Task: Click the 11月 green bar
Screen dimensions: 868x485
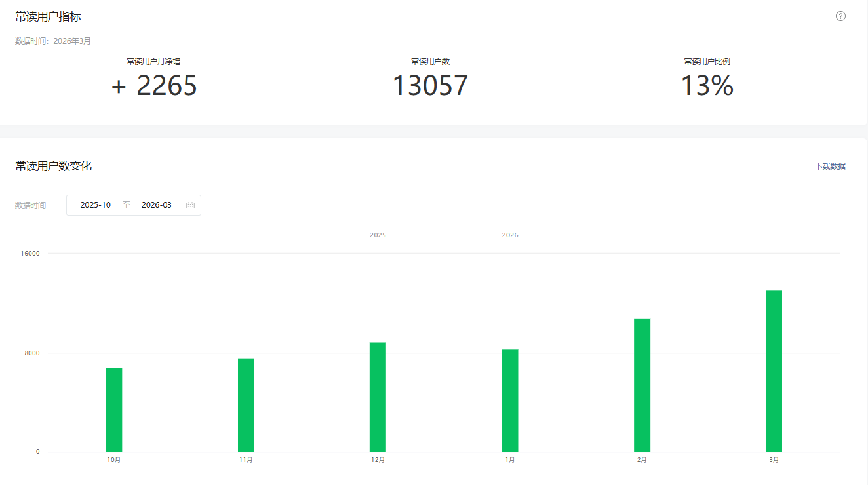Action: [246, 405]
